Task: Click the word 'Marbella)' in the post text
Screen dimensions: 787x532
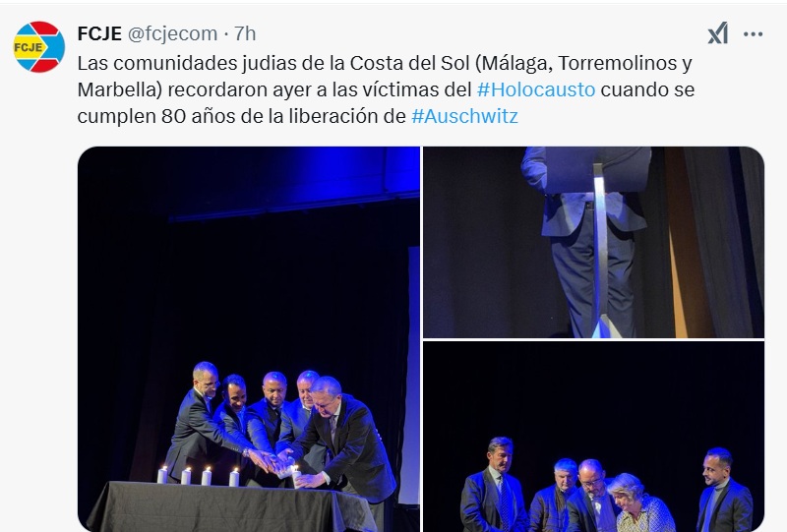Action: (x=119, y=89)
